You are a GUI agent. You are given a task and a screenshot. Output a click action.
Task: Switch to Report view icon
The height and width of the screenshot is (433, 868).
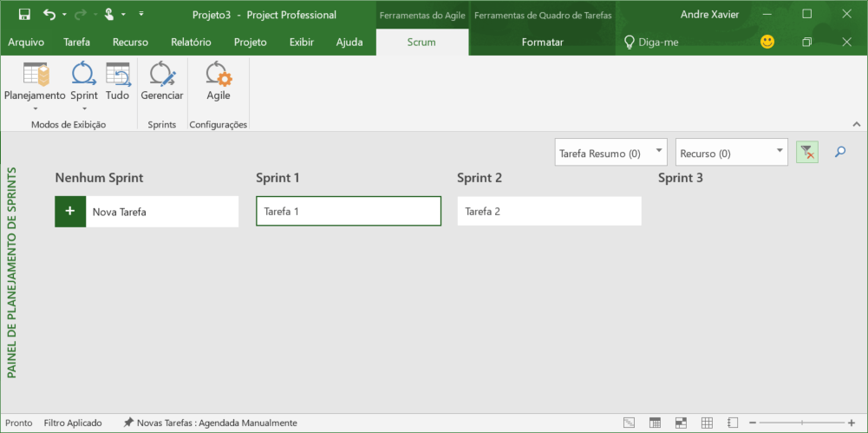(733, 423)
